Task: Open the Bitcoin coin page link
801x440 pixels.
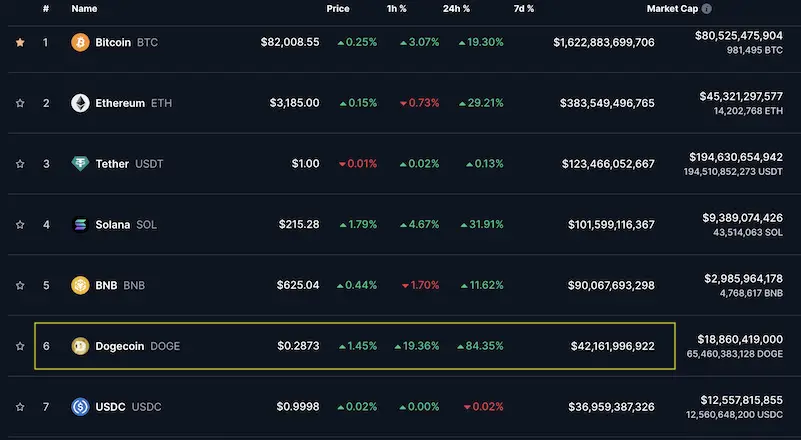Action: (x=113, y=42)
